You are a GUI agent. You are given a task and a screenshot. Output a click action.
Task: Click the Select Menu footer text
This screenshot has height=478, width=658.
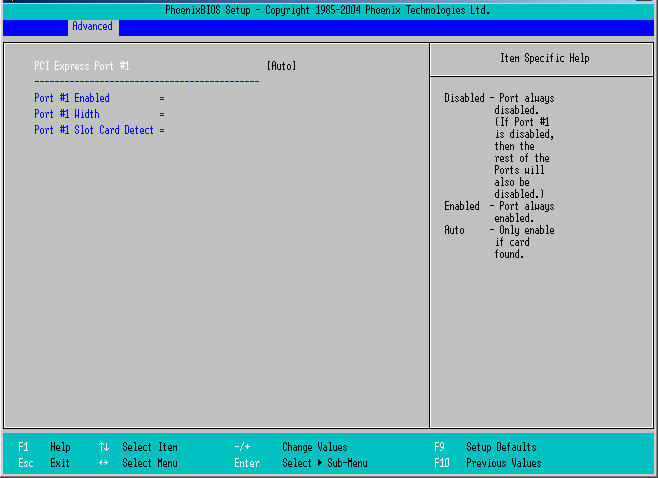click(150, 463)
